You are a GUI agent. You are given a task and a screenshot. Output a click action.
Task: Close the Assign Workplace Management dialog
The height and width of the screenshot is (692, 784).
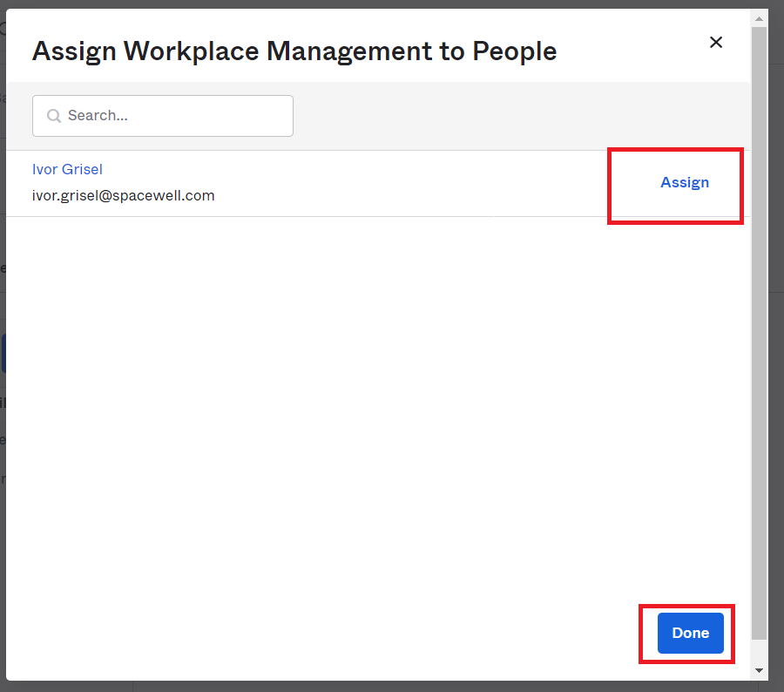click(x=716, y=43)
